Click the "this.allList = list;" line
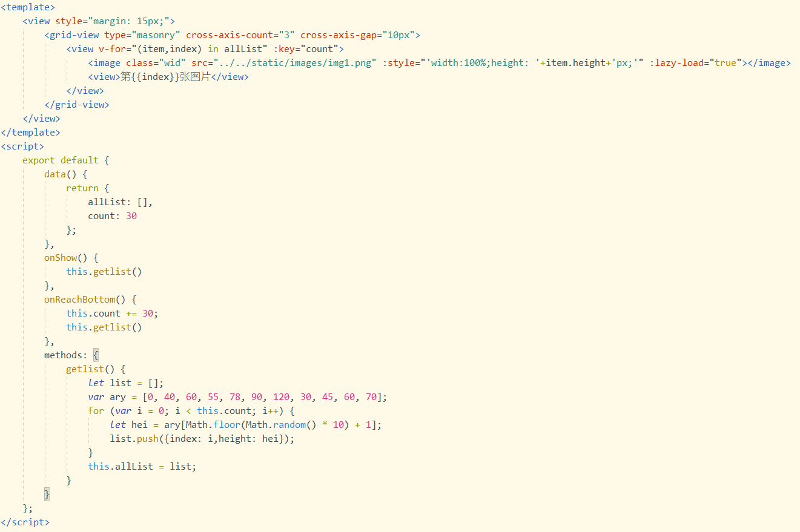 tap(142, 467)
